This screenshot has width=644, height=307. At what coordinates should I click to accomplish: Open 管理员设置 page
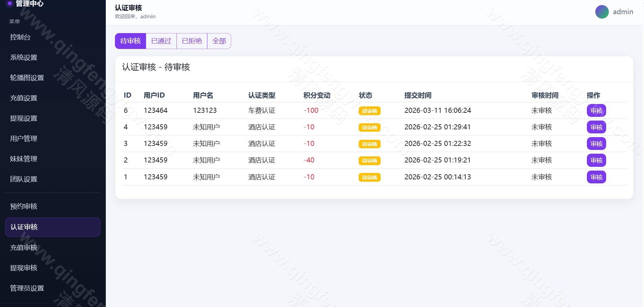tap(53, 288)
